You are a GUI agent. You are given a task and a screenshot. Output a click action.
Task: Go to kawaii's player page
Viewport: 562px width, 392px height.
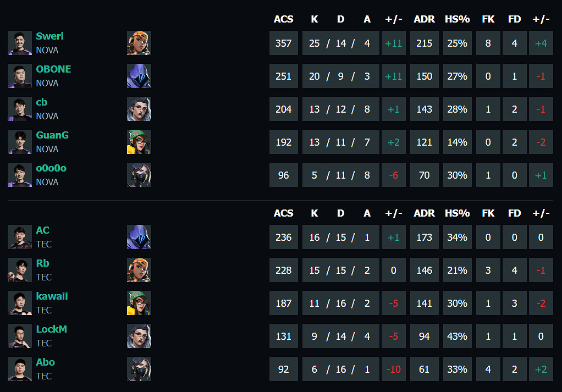(x=52, y=296)
